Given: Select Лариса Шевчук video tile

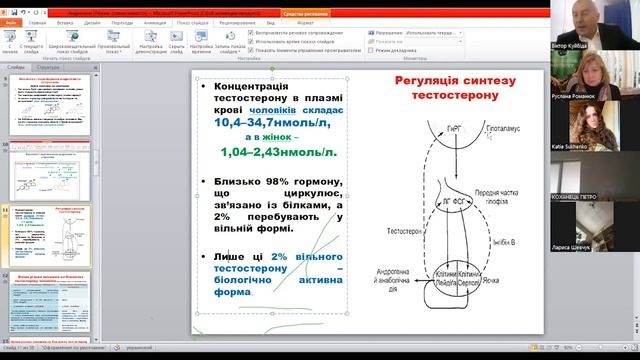Looking at the screenshot, I should [595, 227].
